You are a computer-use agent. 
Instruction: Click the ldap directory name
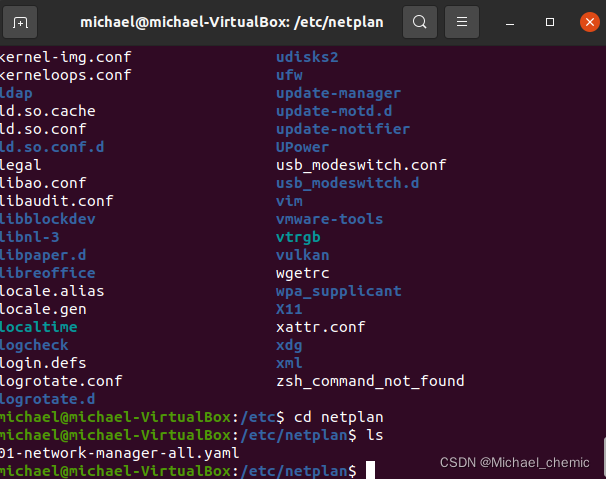16,93
